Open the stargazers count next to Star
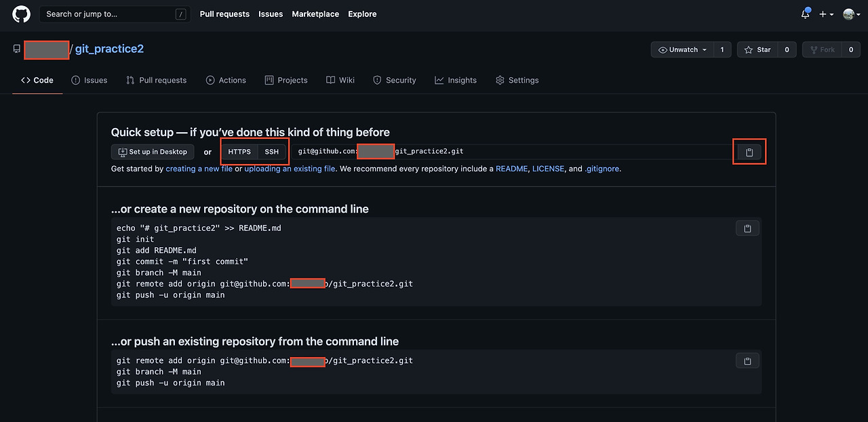Screen dimensions: 868x422 pyautogui.click(x=787, y=49)
